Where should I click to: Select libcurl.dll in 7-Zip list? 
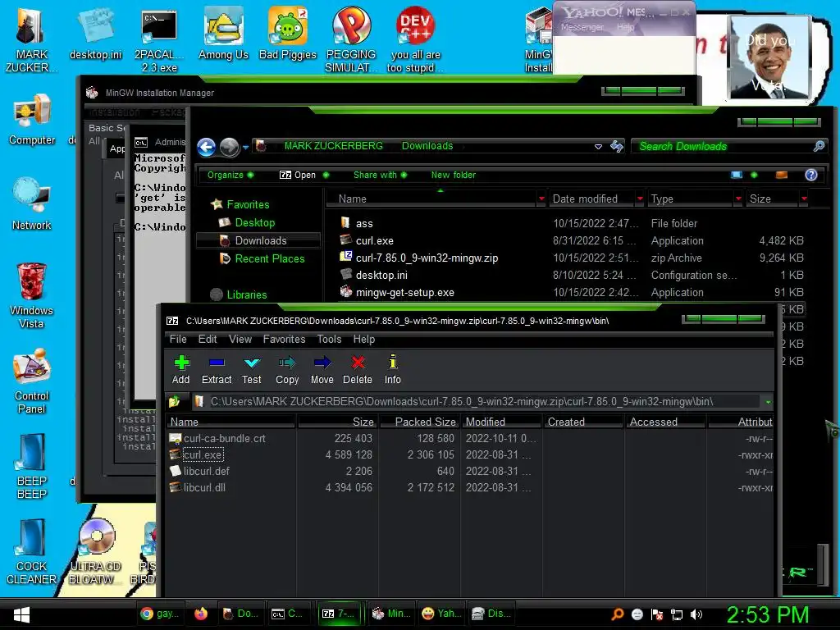click(x=204, y=487)
